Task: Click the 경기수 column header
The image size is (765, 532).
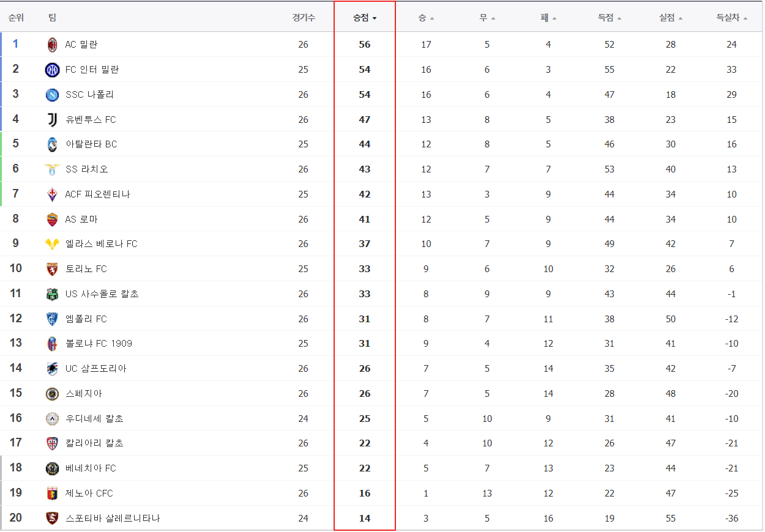Action: [x=304, y=18]
